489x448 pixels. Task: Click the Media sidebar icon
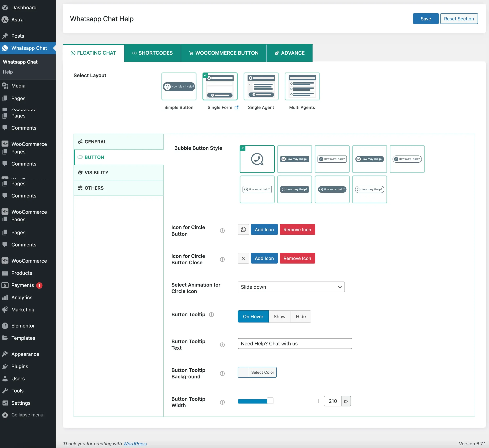[x=5, y=86]
